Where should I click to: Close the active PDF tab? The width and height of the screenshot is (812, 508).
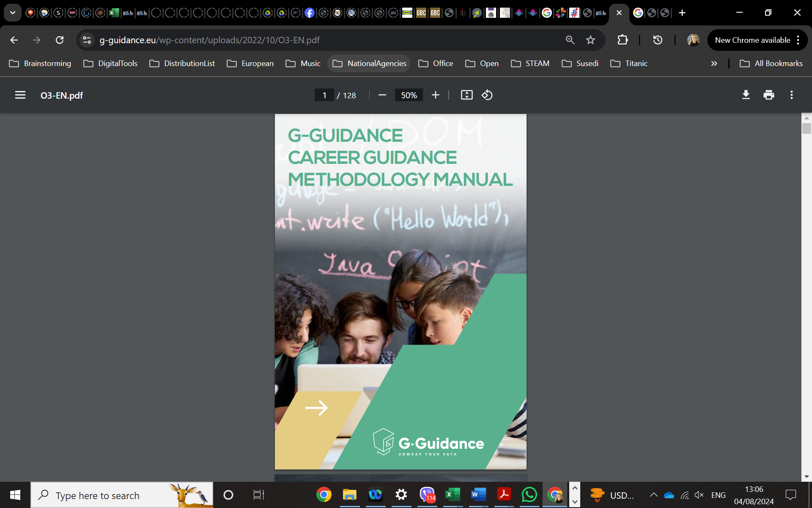click(x=619, y=13)
